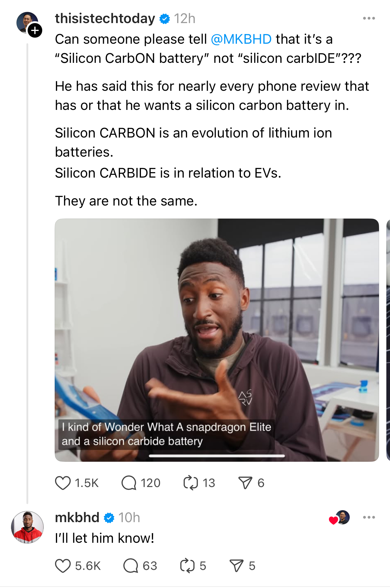Viewport: 390px width, 588px height.
Task: Like the thisistechtoday post
Action: (63, 483)
